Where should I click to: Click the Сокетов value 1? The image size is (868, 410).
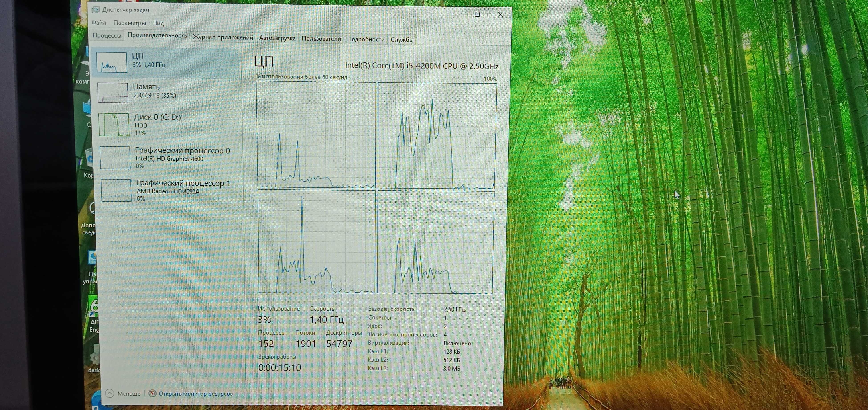[445, 318]
